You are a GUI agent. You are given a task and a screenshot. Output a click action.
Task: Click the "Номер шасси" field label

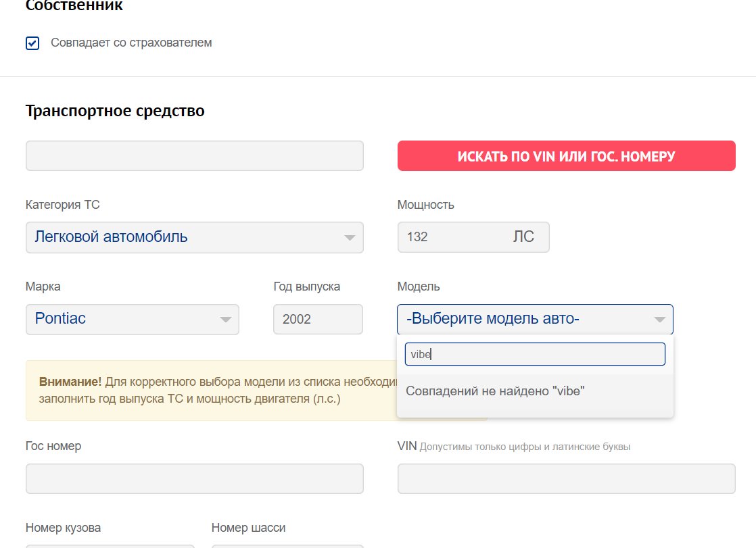[248, 528]
